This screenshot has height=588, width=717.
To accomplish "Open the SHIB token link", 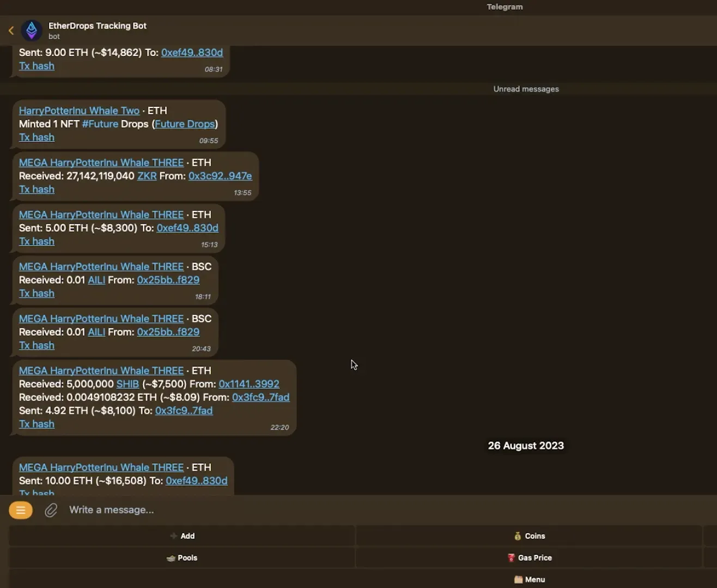I will tap(127, 384).
